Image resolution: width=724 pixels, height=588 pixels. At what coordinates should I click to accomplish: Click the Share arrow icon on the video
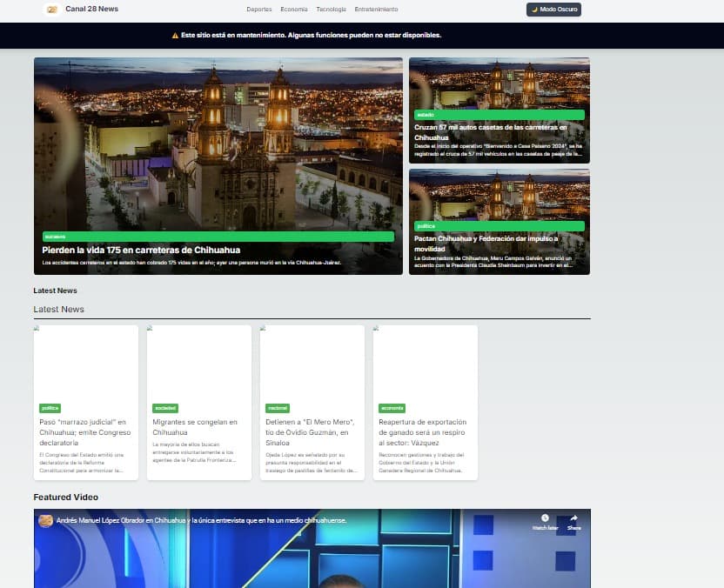pyautogui.click(x=573, y=518)
